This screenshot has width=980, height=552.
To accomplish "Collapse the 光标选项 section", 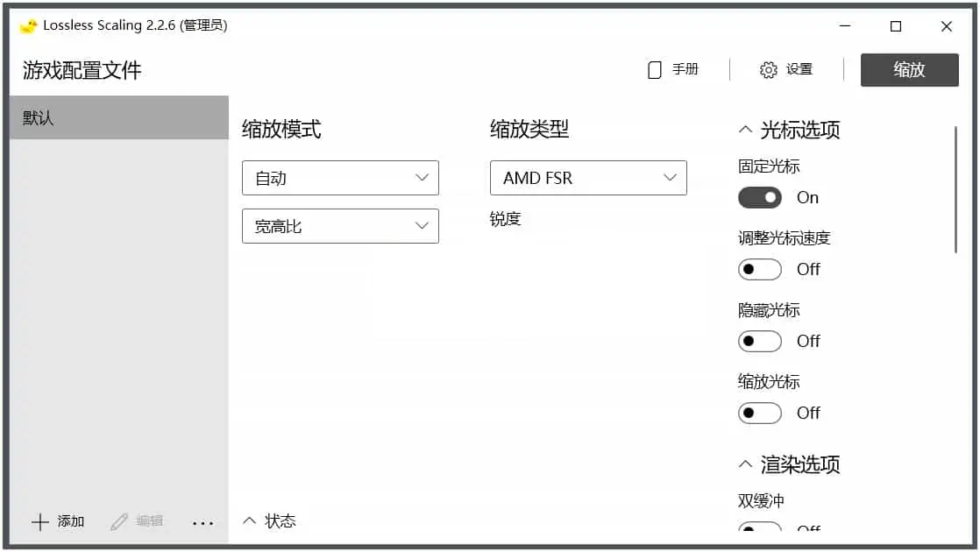I will (746, 130).
